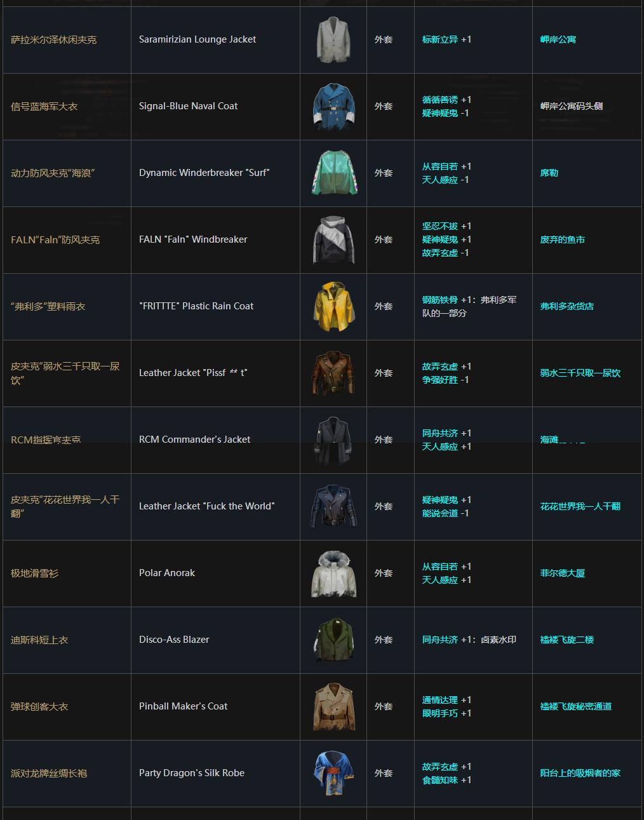Follow the 废弃的鱼市 location link

pos(563,239)
